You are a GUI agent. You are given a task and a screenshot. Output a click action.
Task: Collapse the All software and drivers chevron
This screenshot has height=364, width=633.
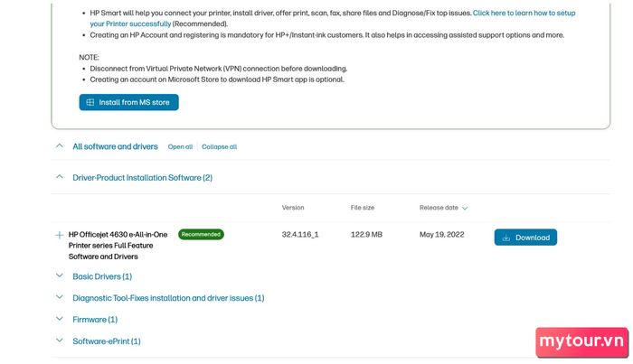point(60,146)
